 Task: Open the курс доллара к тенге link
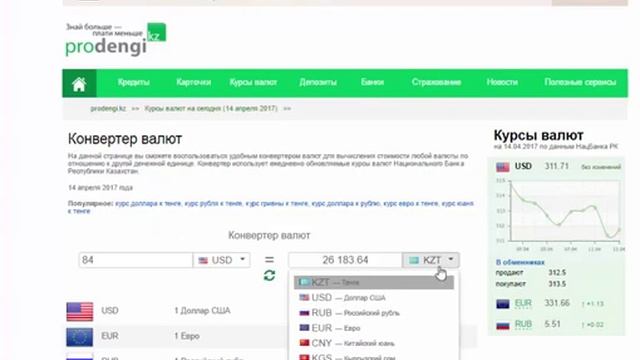(x=148, y=203)
